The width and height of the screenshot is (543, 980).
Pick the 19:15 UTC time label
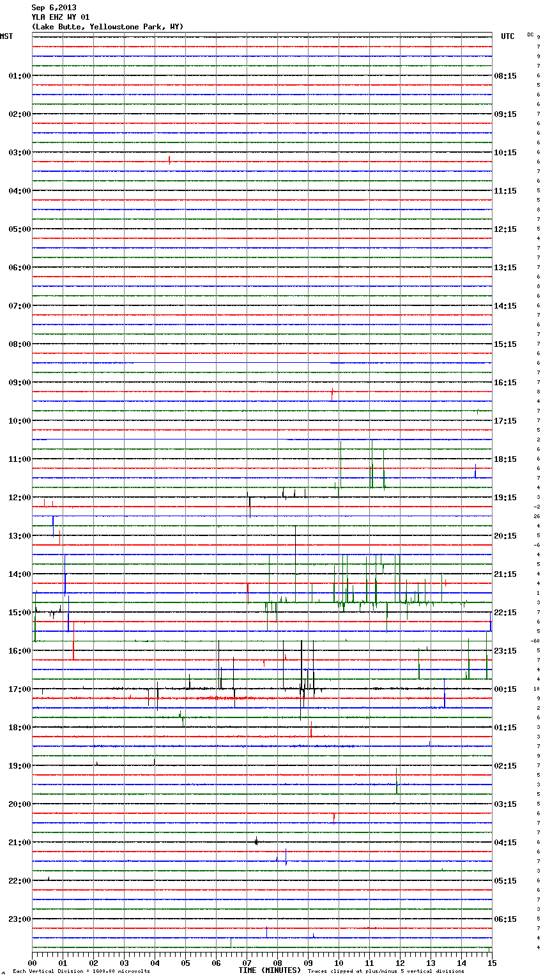[505, 498]
